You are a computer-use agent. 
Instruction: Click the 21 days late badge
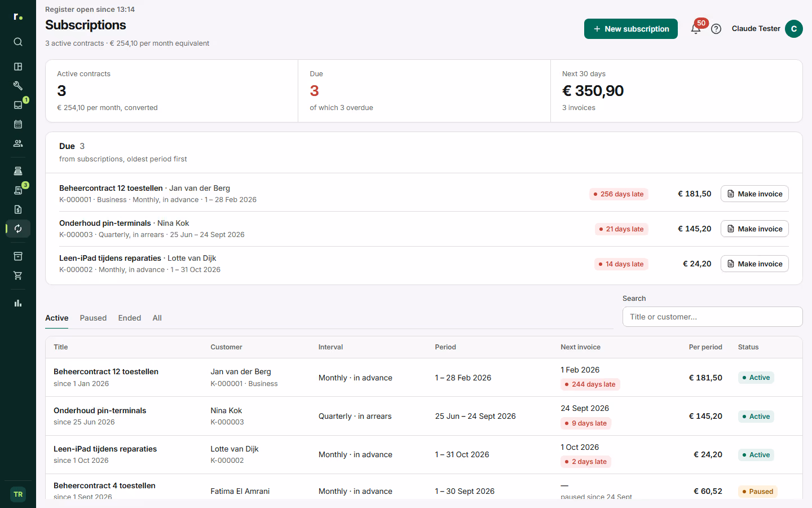point(621,229)
